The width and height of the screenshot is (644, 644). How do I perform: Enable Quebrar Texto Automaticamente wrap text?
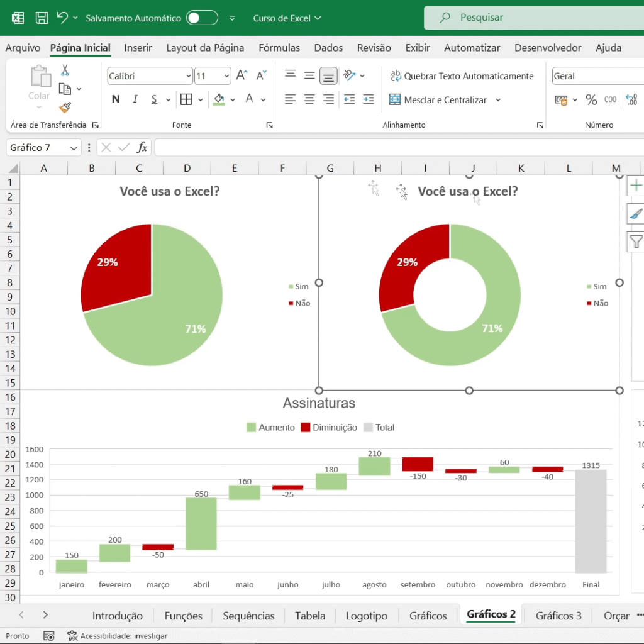tap(463, 75)
